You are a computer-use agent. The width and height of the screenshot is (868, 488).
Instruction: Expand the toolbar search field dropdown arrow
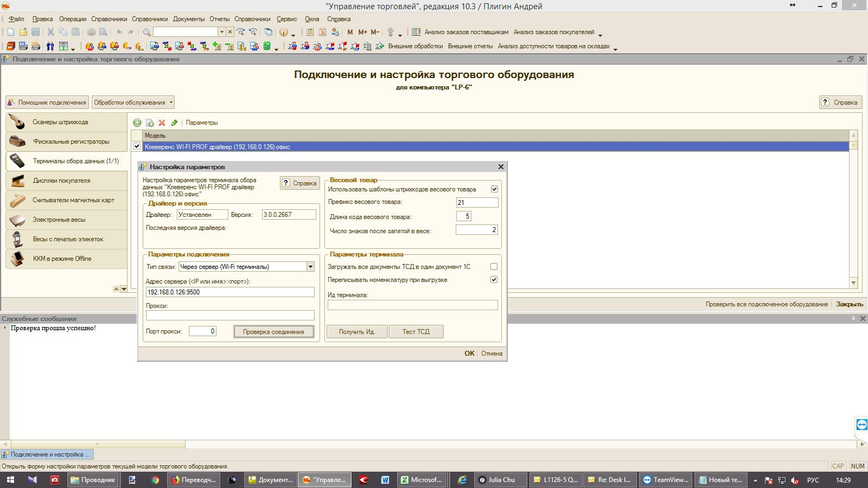click(x=221, y=32)
